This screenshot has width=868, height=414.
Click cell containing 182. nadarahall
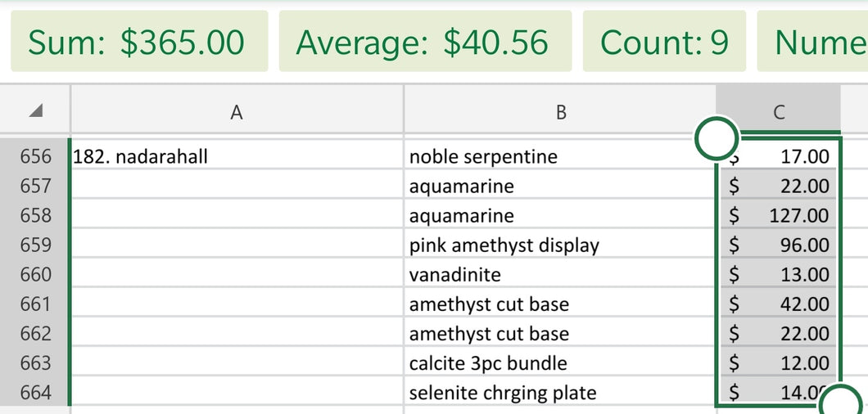click(237, 156)
